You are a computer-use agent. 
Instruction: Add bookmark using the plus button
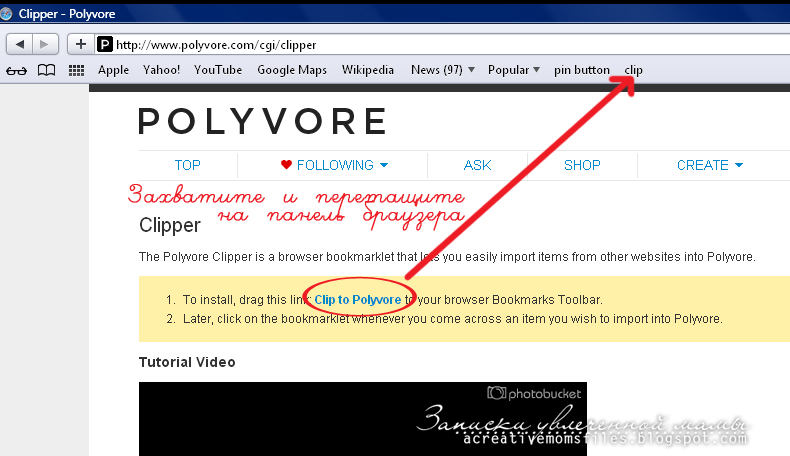coord(81,44)
